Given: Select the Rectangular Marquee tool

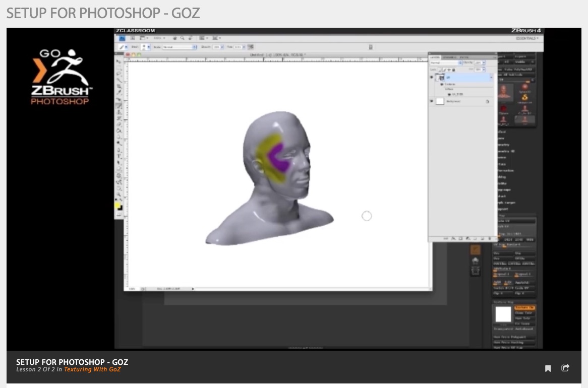Looking at the screenshot, I should coord(119,68).
